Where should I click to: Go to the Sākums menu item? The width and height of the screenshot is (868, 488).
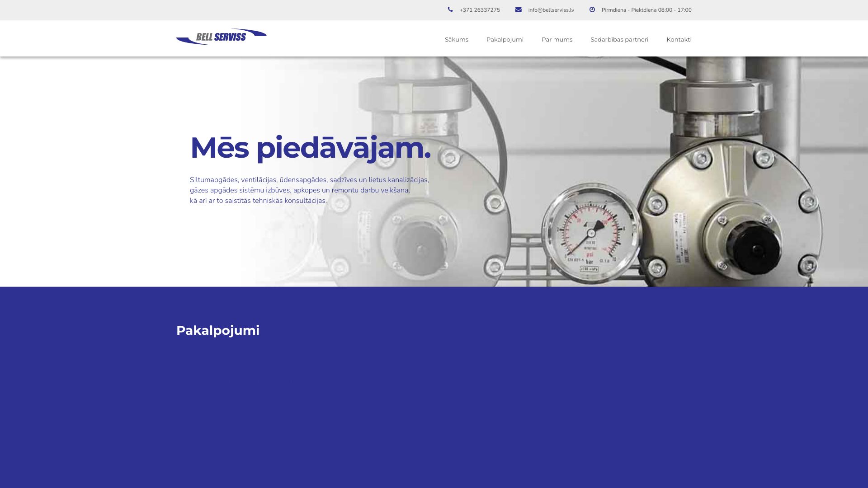point(456,39)
